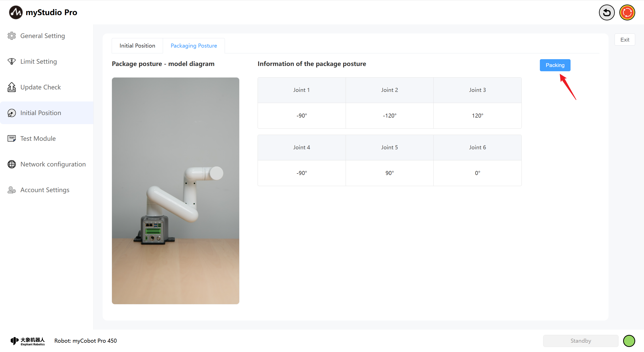644x352 pixels.
Task: Switch to the Initial Position tab
Action: pyautogui.click(x=137, y=46)
